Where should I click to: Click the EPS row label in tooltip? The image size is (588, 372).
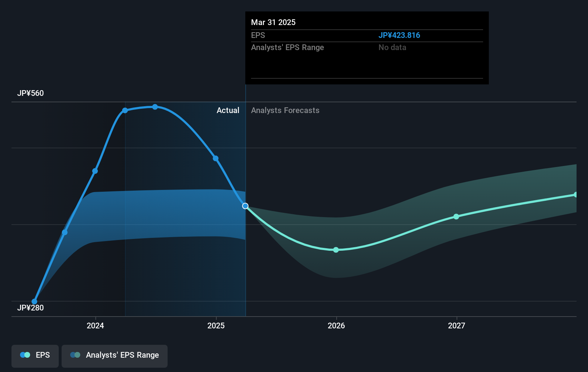point(258,35)
